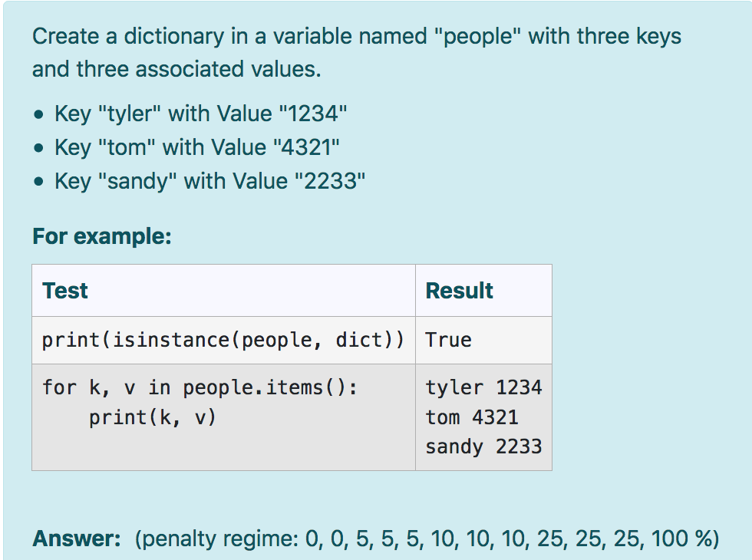Select the bullet Key "tom" with Value "4321"
Screen dimensions: 752x560
[196, 147]
